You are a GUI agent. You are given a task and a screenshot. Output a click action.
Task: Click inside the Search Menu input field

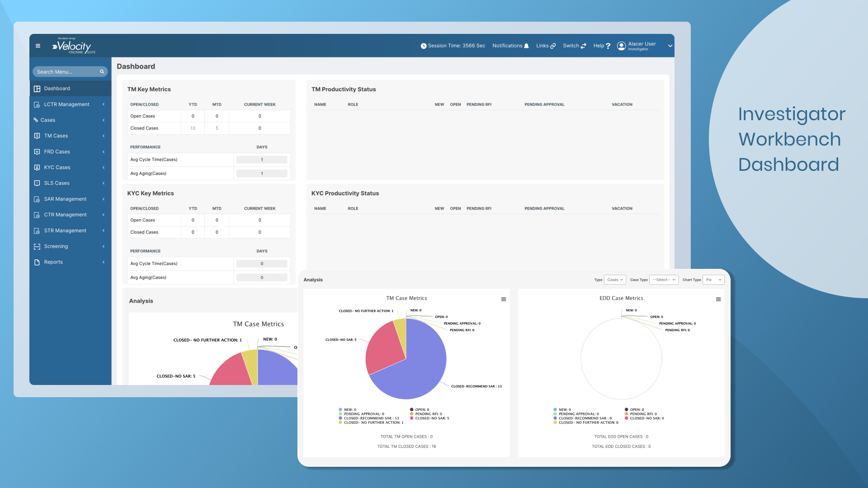[x=63, y=71]
